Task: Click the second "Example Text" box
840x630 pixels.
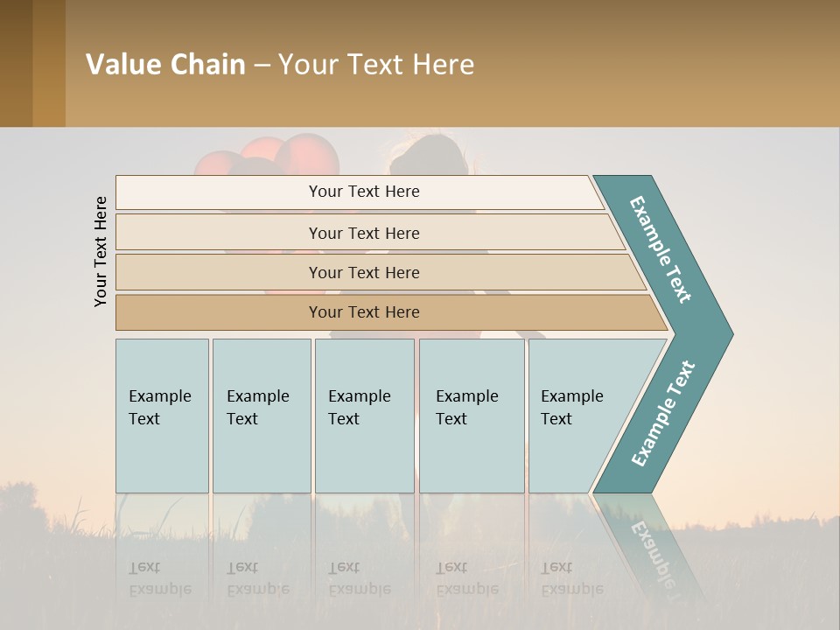Action: [261, 416]
